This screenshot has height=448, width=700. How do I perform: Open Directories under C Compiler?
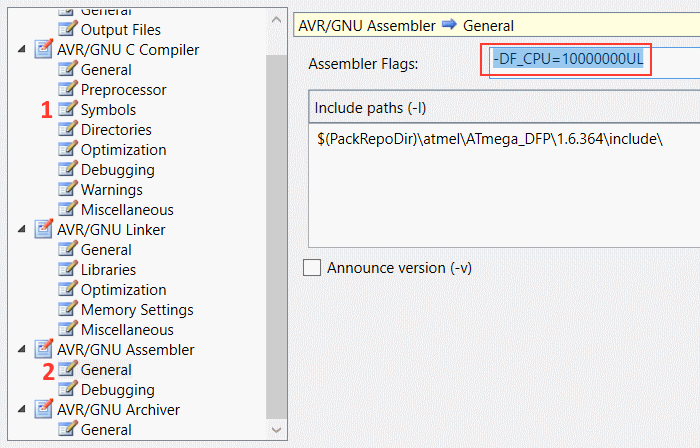[116, 130]
